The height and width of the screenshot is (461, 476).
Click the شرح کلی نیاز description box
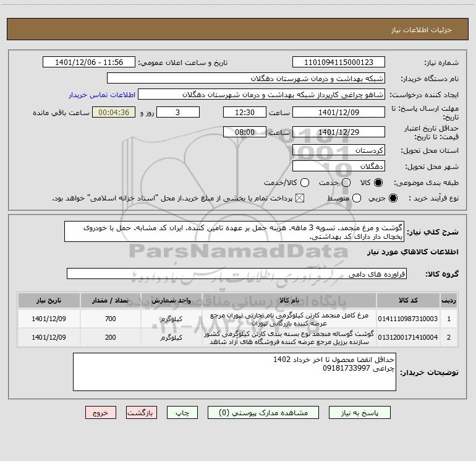coord(234,232)
